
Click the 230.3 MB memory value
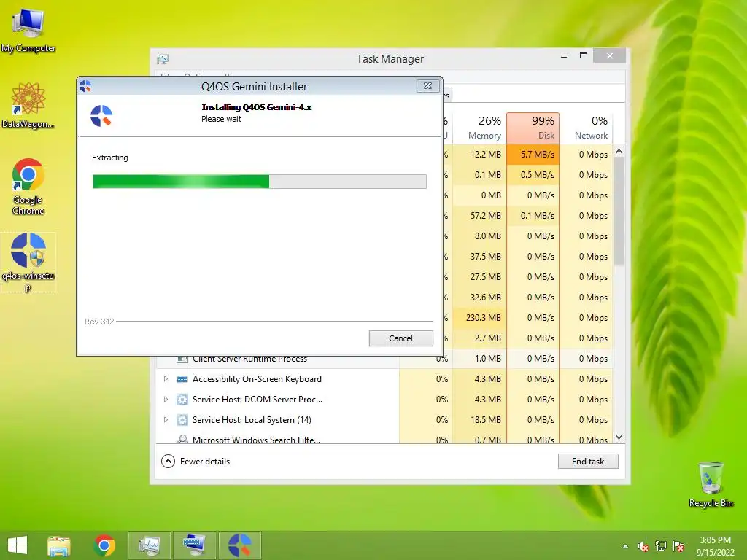[x=479, y=318]
